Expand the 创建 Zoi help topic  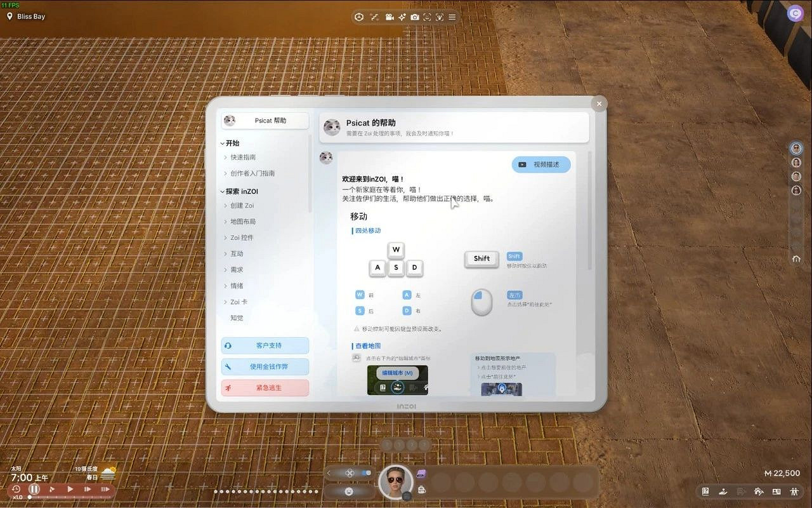coord(242,206)
